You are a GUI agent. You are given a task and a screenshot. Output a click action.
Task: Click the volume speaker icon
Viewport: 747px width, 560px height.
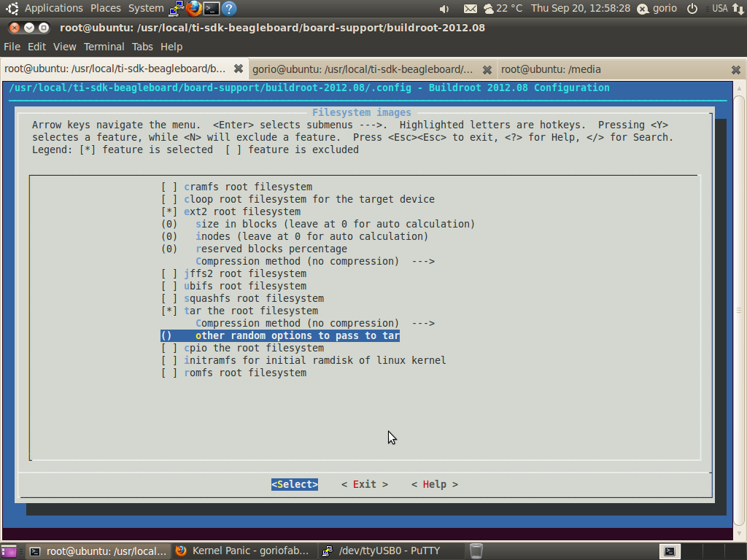[x=444, y=9]
